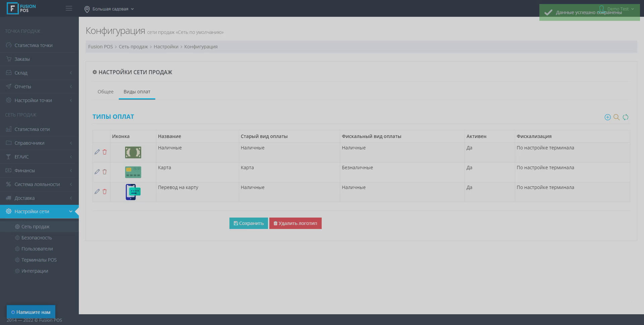
Task: Click the phone transfer icon thumbnail
Action: click(x=133, y=192)
